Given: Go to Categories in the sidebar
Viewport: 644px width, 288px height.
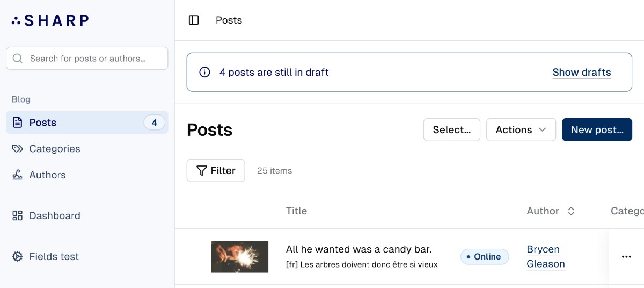Looking at the screenshot, I should tap(54, 149).
